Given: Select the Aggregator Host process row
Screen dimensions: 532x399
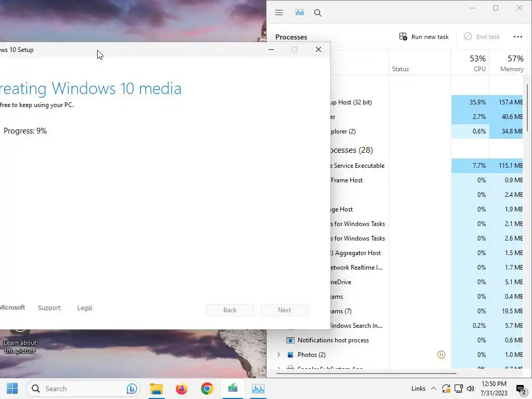Looking at the screenshot, I should pyautogui.click(x=428, y=253).
